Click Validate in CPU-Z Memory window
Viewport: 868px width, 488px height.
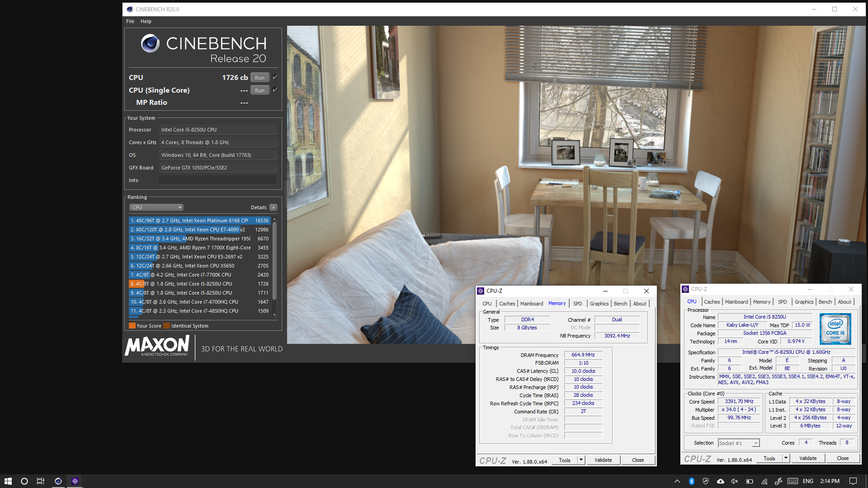coord(603,460)
